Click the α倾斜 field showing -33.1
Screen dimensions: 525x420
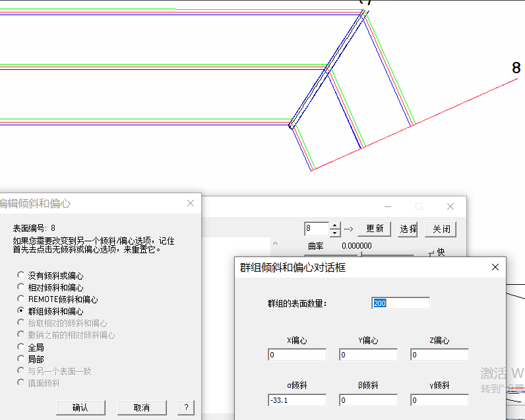point(297,400)
